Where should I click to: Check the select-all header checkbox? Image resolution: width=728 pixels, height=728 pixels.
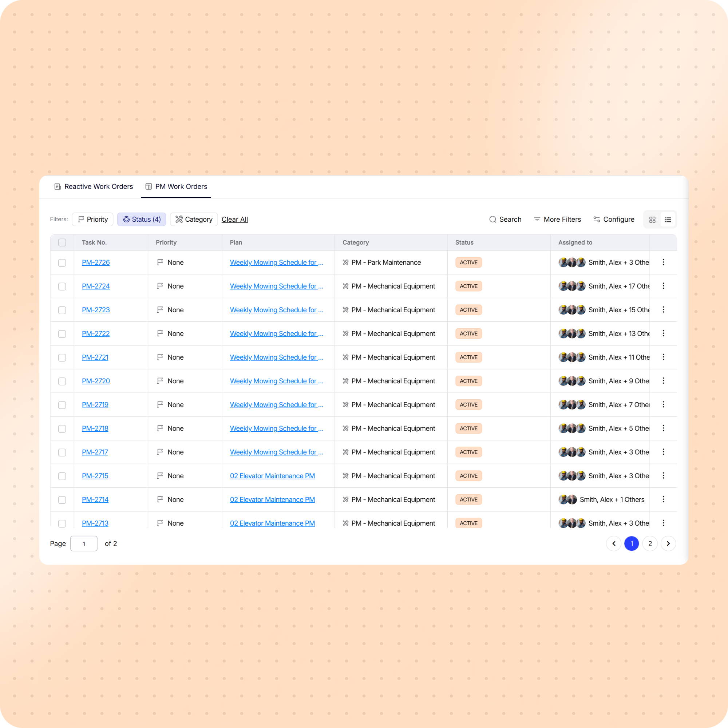point(62,243)
